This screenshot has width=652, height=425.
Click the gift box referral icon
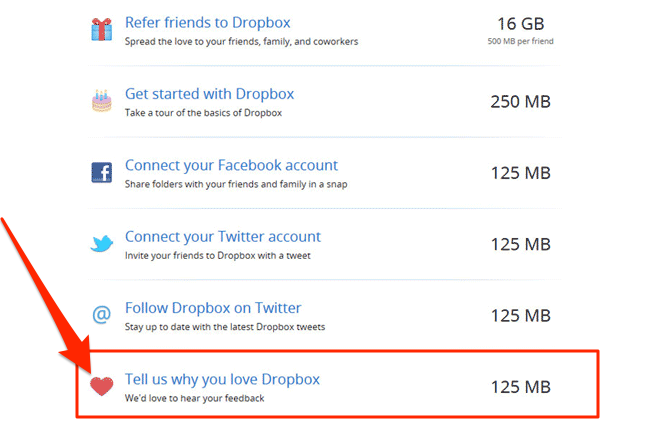[101, 30]
